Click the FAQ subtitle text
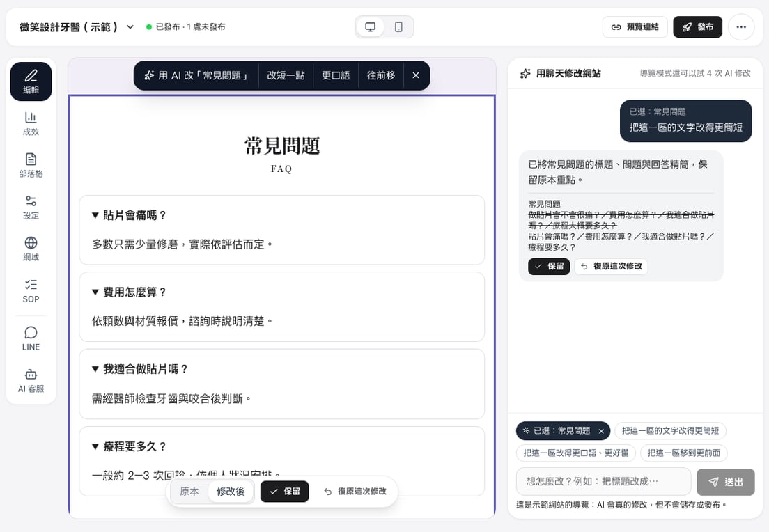 (281, 169)
